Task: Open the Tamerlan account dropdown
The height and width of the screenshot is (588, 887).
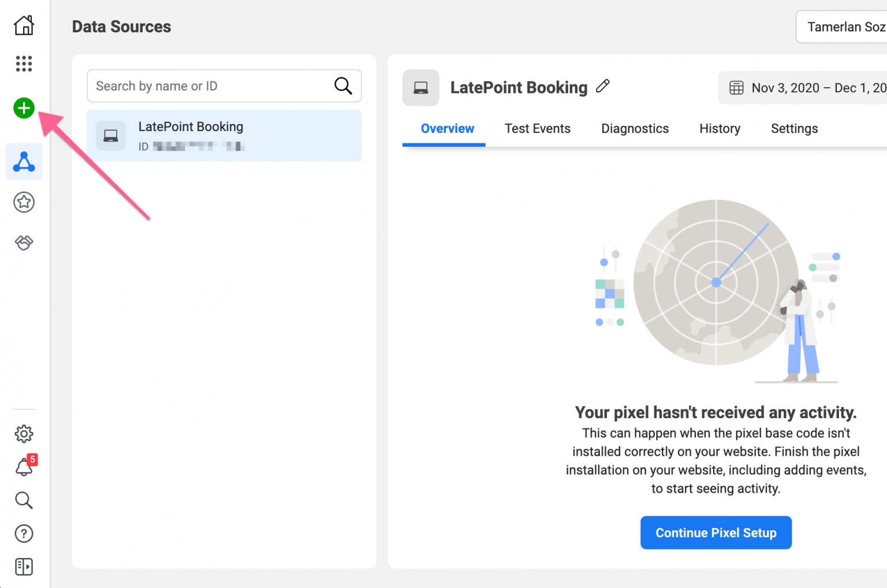Action: pyautogui.click(x=843, y=27)
